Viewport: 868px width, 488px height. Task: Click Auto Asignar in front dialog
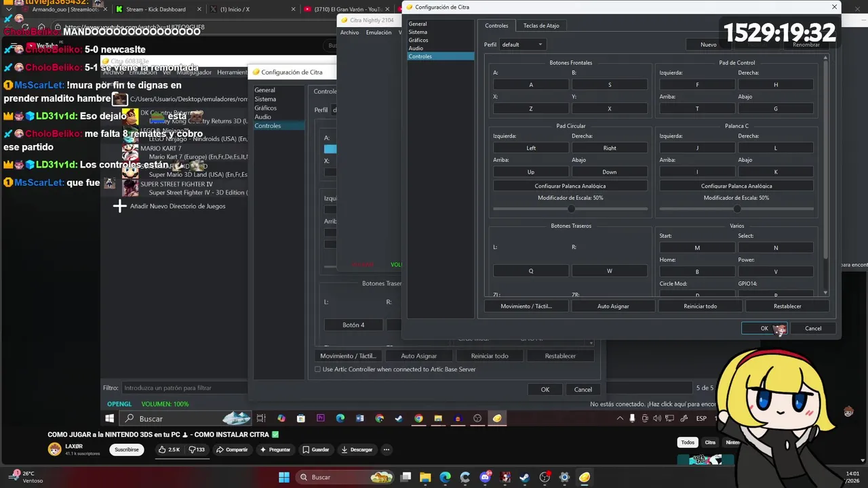[613, 306]
